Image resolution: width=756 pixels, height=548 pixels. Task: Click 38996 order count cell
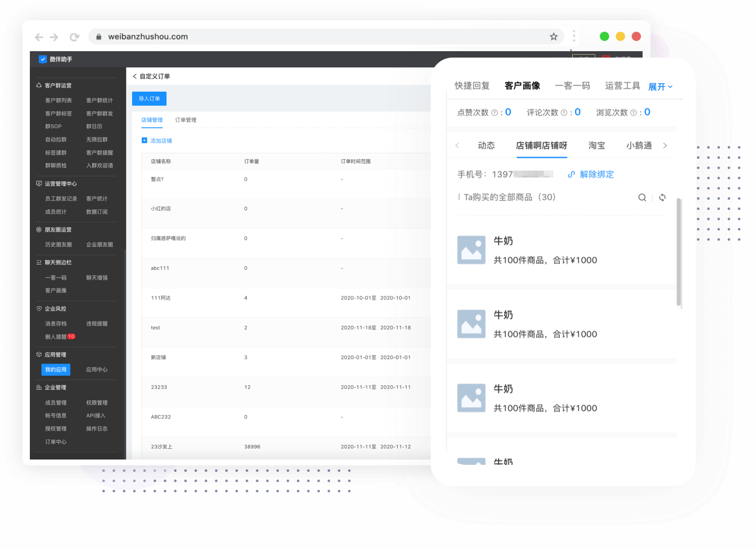point(252,447)
